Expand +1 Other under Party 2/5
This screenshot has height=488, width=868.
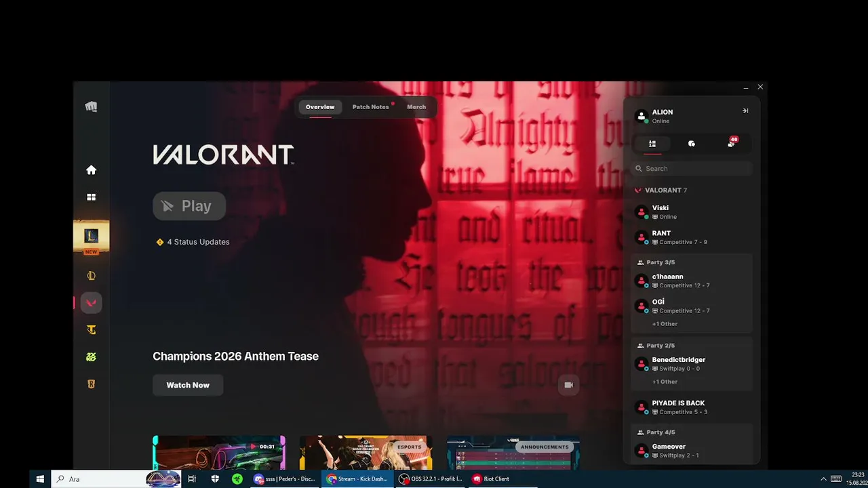[665, 382]
